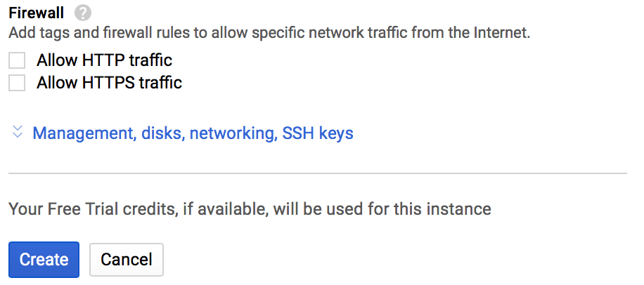The image size is (644, 285).
Task: Click the horizontal divider above the credits notice
Action: [x=317, y=173]
